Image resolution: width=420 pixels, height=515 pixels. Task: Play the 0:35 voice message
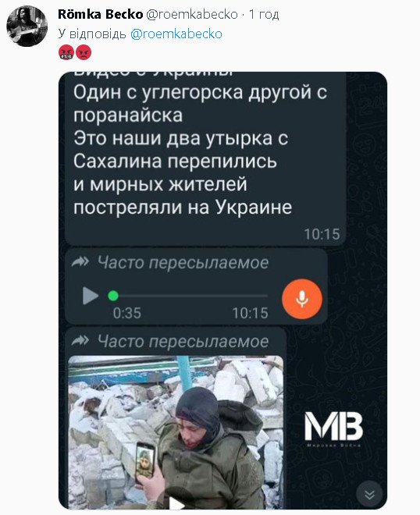[90, 296]
